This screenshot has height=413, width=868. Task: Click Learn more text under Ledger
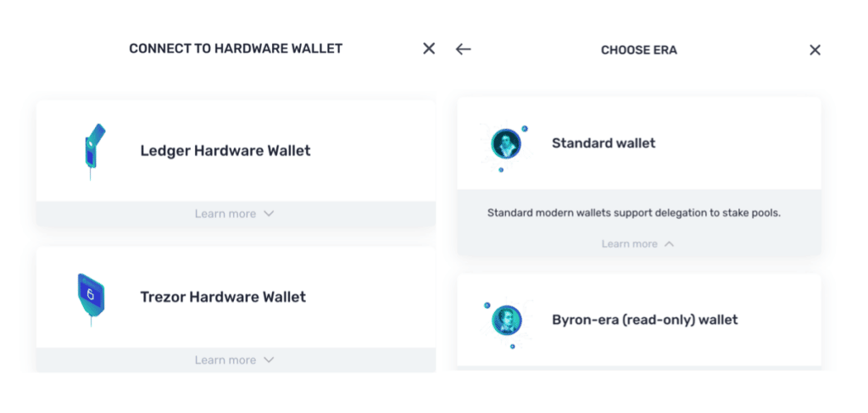(x=225, y=214)
